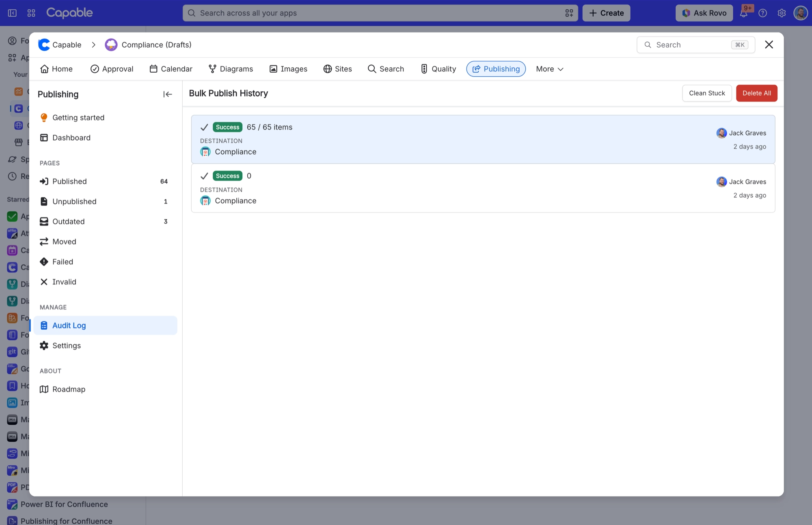Open the help question mark icon
Viewport: 812px width, 525px height.
(762, 13)
